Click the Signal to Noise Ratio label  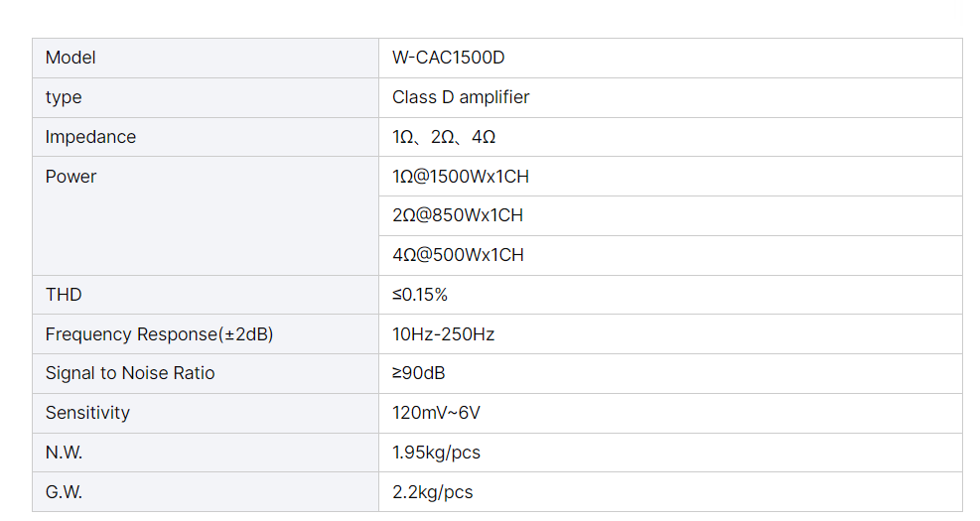click(x=130, y=373)
